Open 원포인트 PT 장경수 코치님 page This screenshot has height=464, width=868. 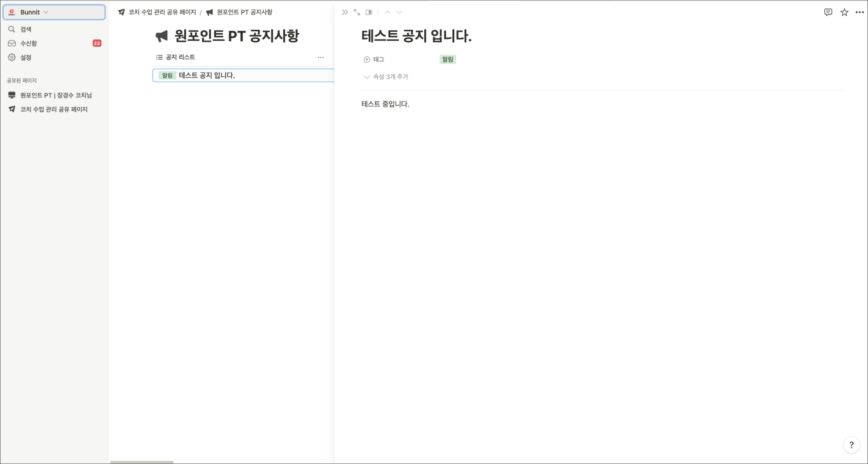click(56, 95)
